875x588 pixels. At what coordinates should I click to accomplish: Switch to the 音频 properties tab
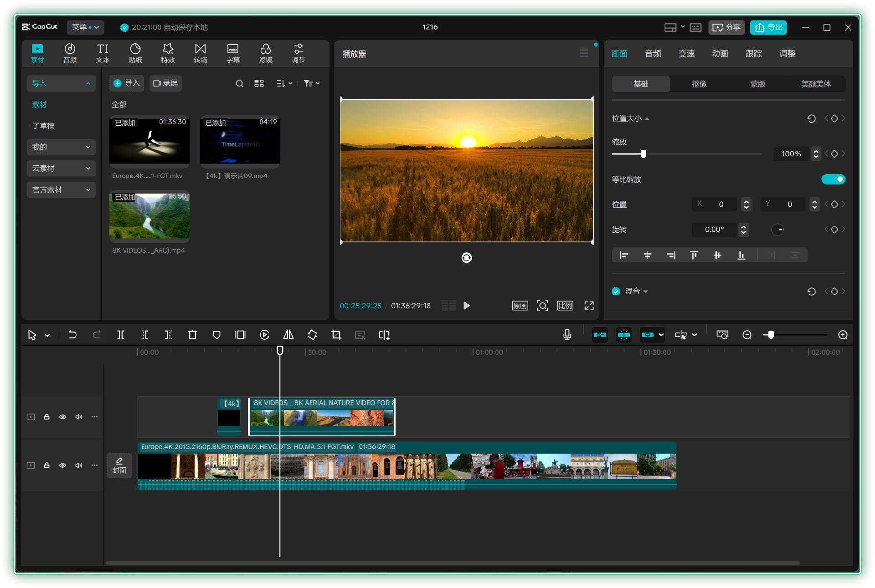point(653,54)
